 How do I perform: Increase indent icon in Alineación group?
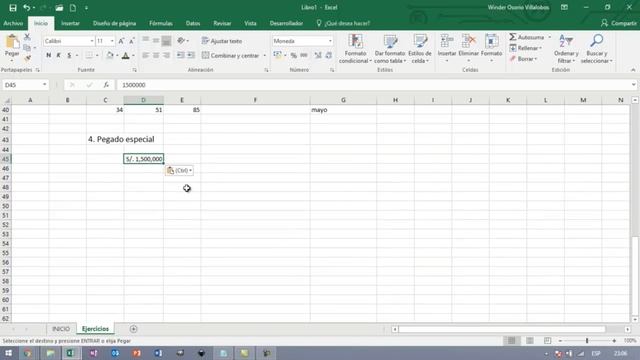pyautogui.click(x=191, y=55)
